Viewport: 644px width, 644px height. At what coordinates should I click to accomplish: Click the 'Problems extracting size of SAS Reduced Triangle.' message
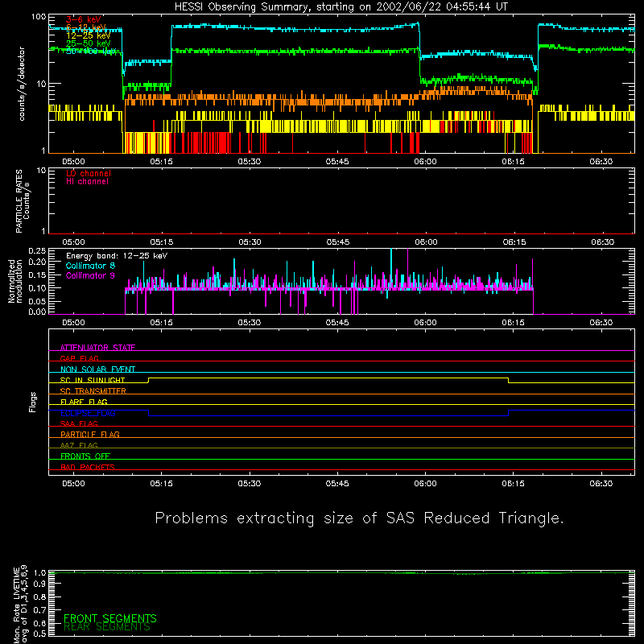pyautogui.click(x=359, y=518)
